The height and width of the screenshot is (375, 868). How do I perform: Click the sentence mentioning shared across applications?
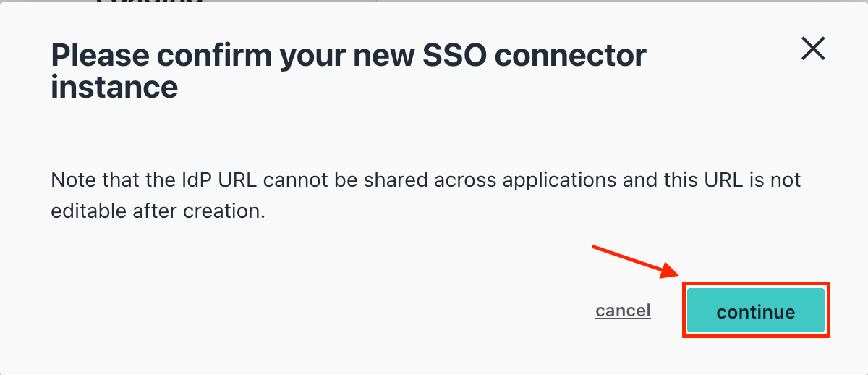point(426,195)
